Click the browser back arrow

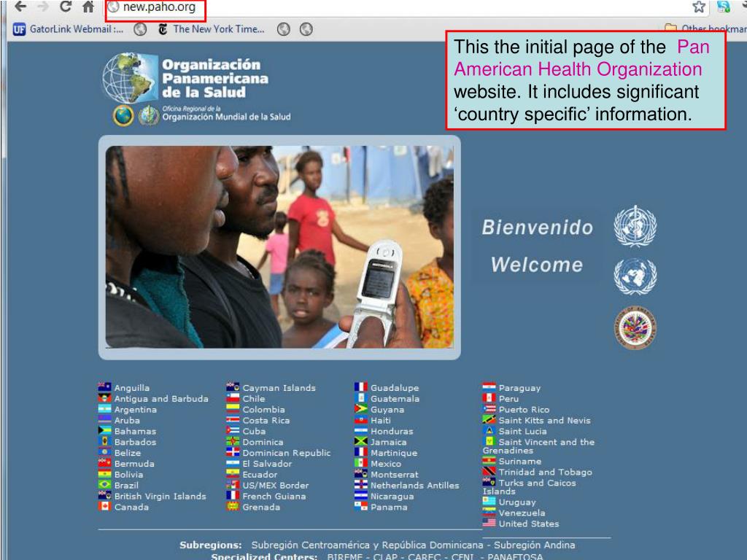pos(20,6)
